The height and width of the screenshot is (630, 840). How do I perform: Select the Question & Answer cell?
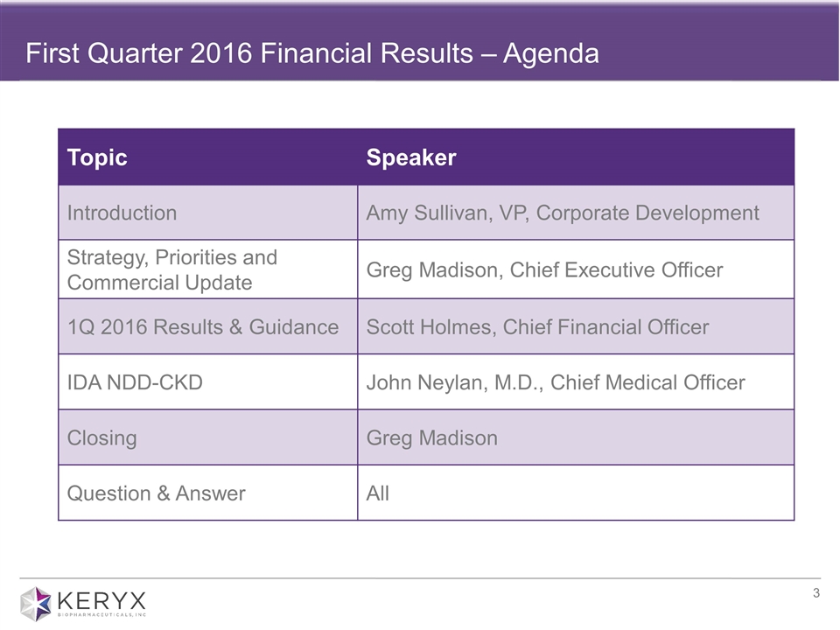coord(156,493)
